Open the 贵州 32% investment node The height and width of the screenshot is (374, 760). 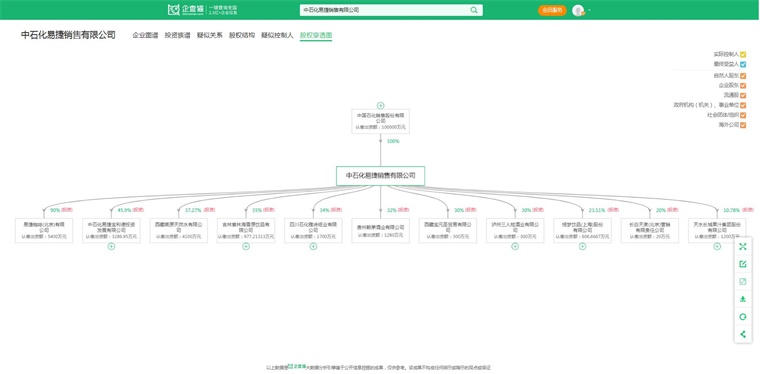pos(380,230)
